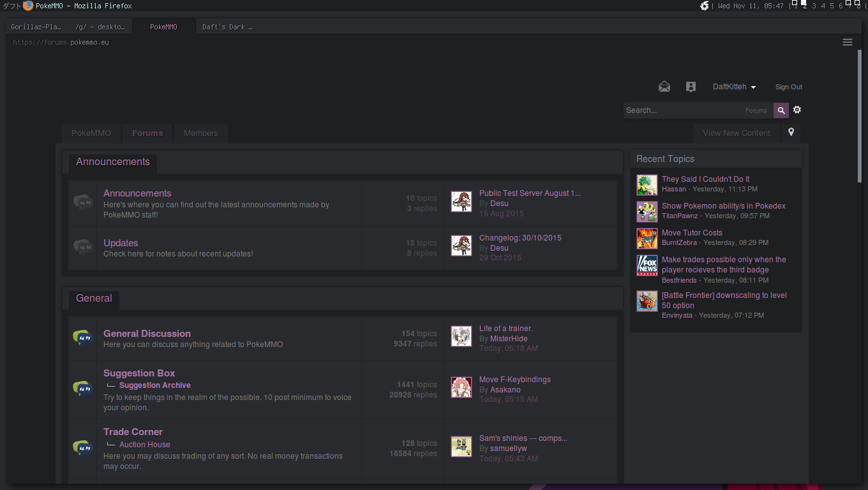This screenshot has width=868, height=490.
Task: Open They Said I Couldn't Do It topic
Action: click(706, 179)
